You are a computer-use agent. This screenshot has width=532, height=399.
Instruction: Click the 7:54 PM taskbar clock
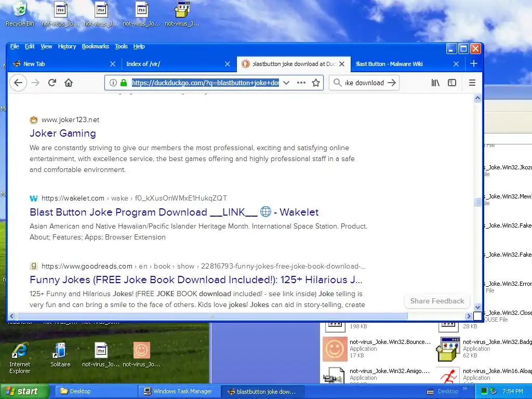point(513,391)
